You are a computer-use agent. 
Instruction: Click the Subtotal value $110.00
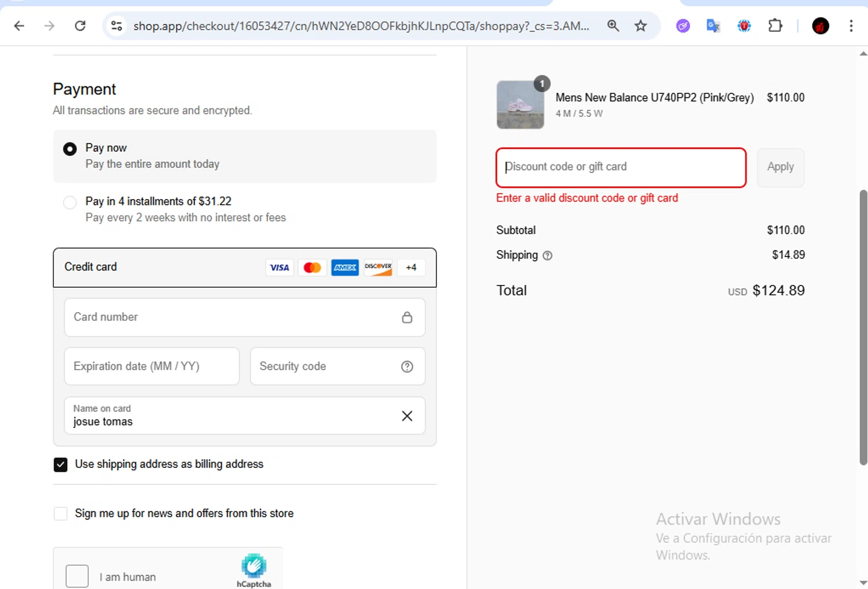786,230
